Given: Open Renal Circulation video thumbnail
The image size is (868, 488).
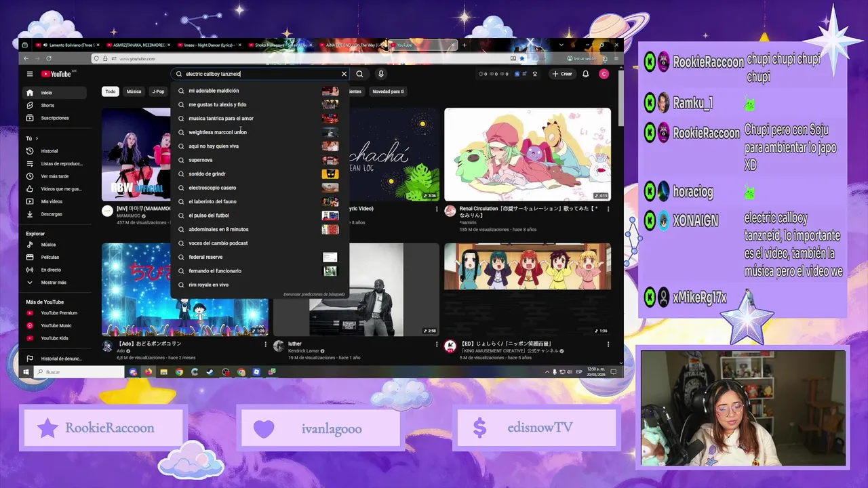Looking at the screenshot, I should point(528,155).
